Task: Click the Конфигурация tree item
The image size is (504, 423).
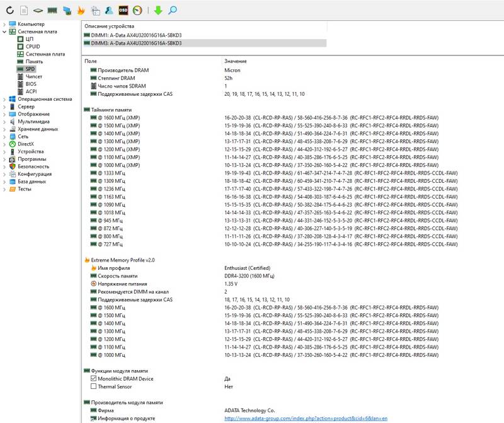Action: click(35, 174)
